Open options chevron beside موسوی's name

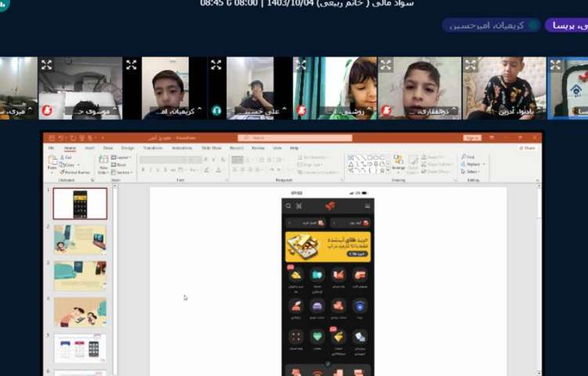coord(114,110)
